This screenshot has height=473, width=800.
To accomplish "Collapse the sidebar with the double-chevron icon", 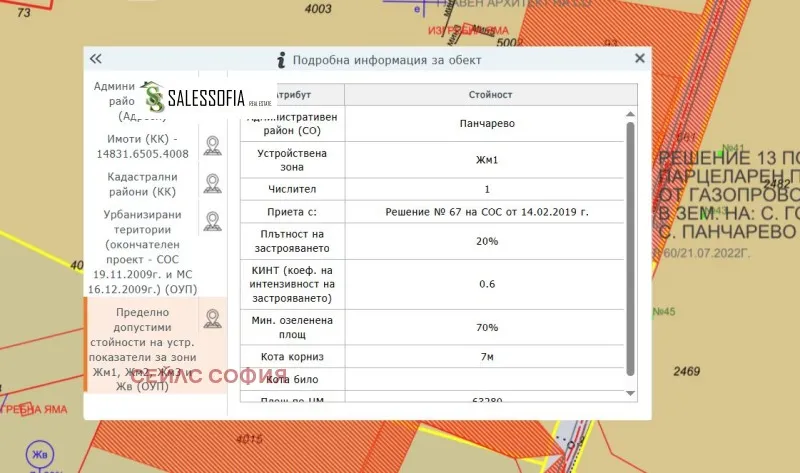I will 96,59.
